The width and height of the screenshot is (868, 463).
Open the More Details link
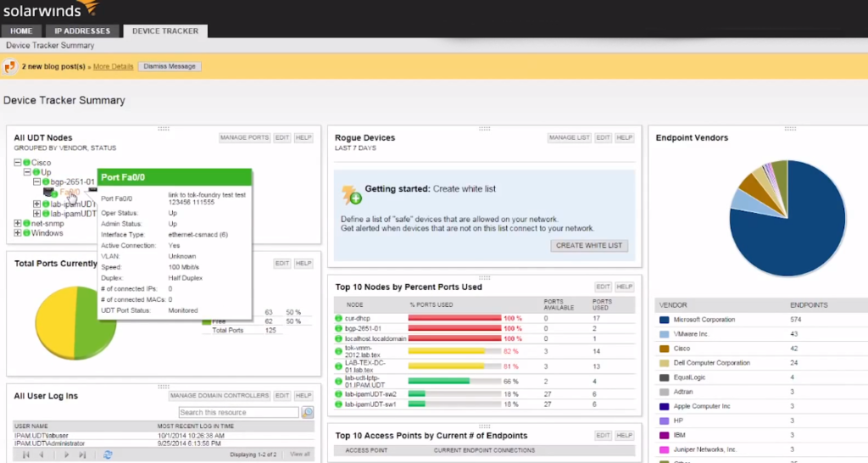(x=113, y=66)
